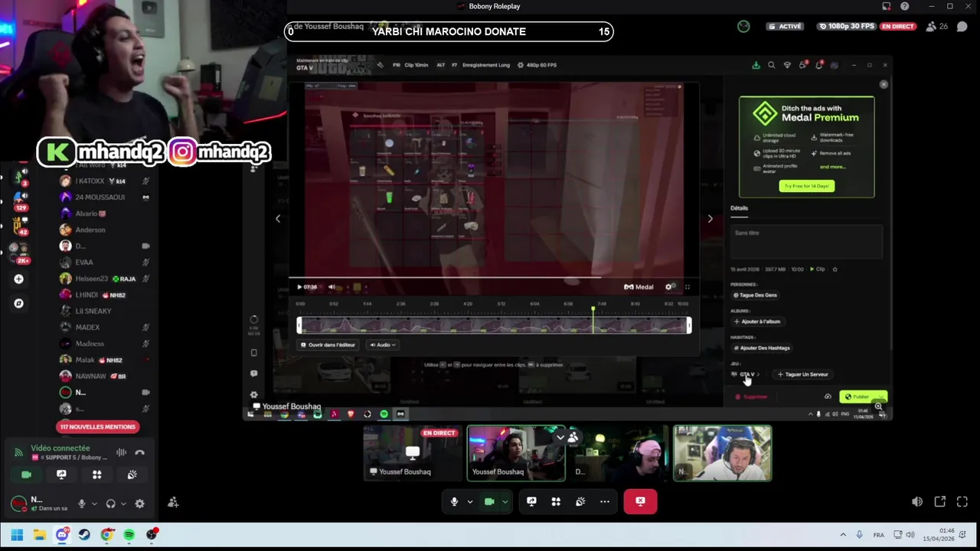980x551 pixels.
Task: Expand microphone options arrow in the user panel
Action: point(94,504)
